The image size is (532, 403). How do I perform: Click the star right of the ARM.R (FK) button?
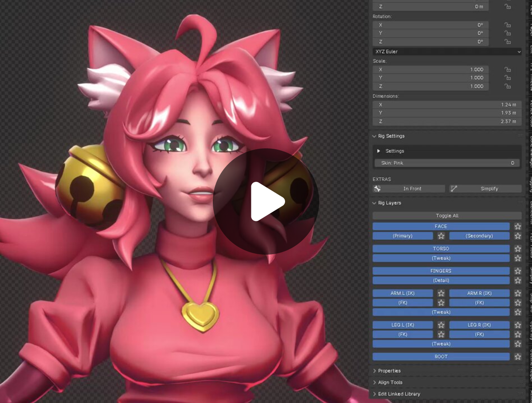[x=517, y=303]
